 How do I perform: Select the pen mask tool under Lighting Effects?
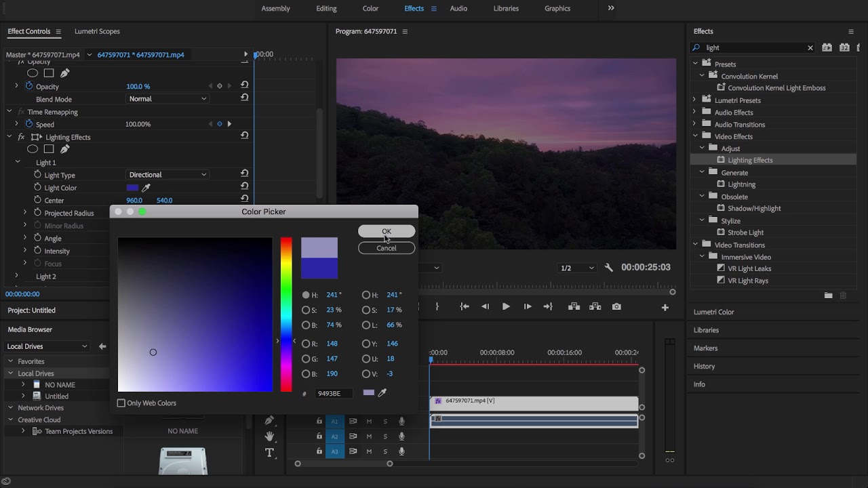[65, 149]
